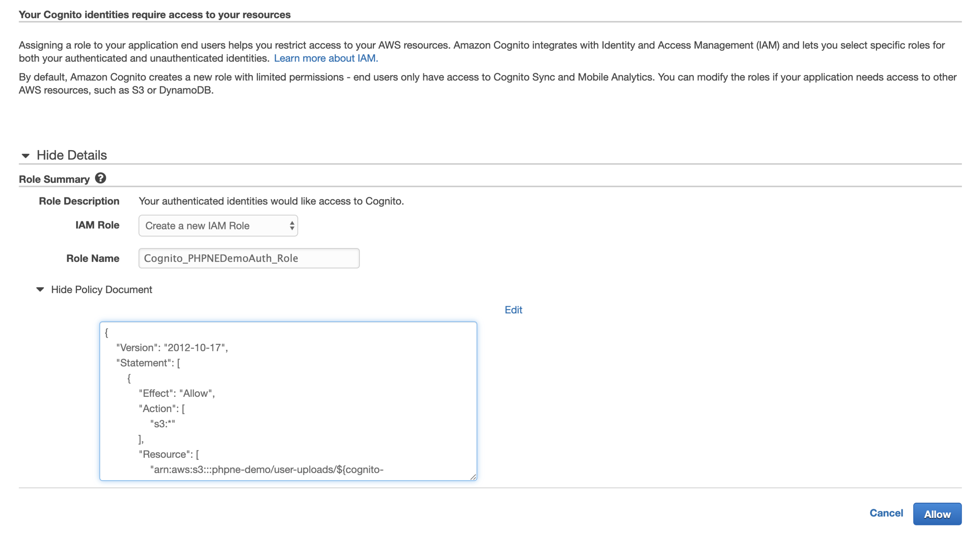Viewport: 980px width, 539px height.
Task: Open the IAM Role dropdown
Action: 218,226
